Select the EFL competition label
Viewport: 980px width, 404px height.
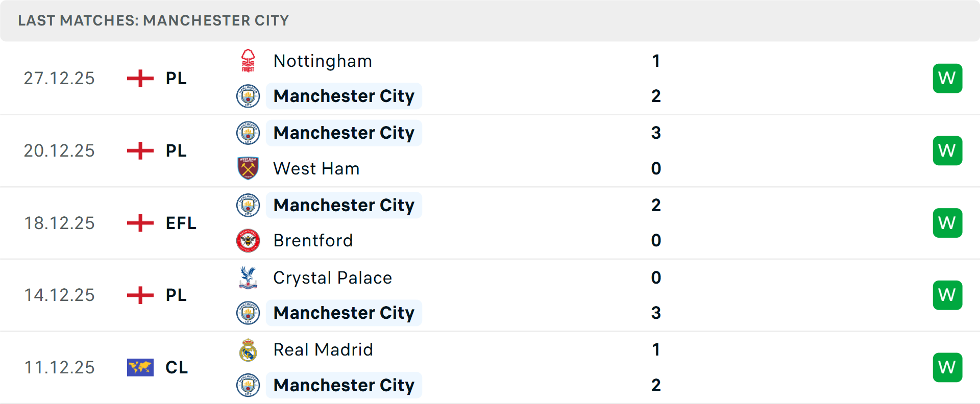coord(181,223)
